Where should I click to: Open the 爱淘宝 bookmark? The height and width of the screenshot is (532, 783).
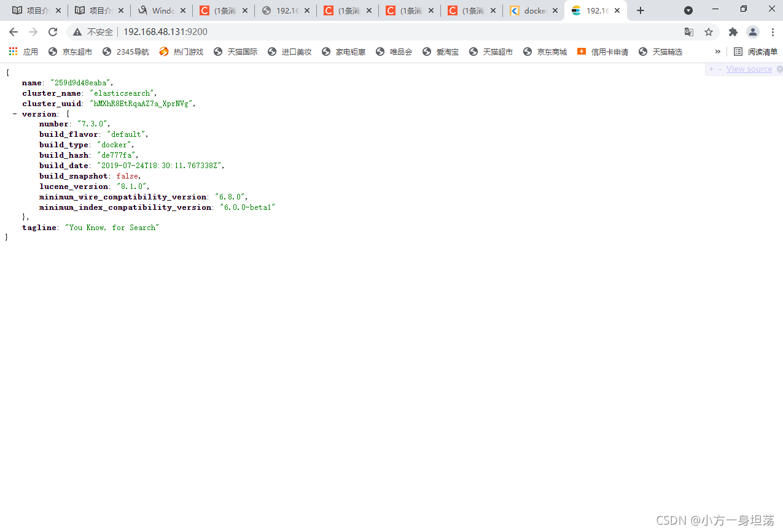click(x=440, y=52)
